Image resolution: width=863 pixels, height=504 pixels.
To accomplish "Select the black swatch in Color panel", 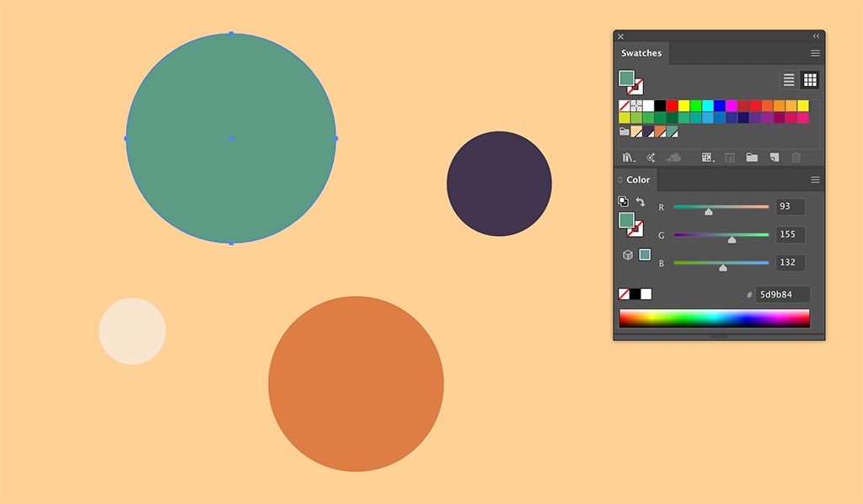I will coord(634,293).
